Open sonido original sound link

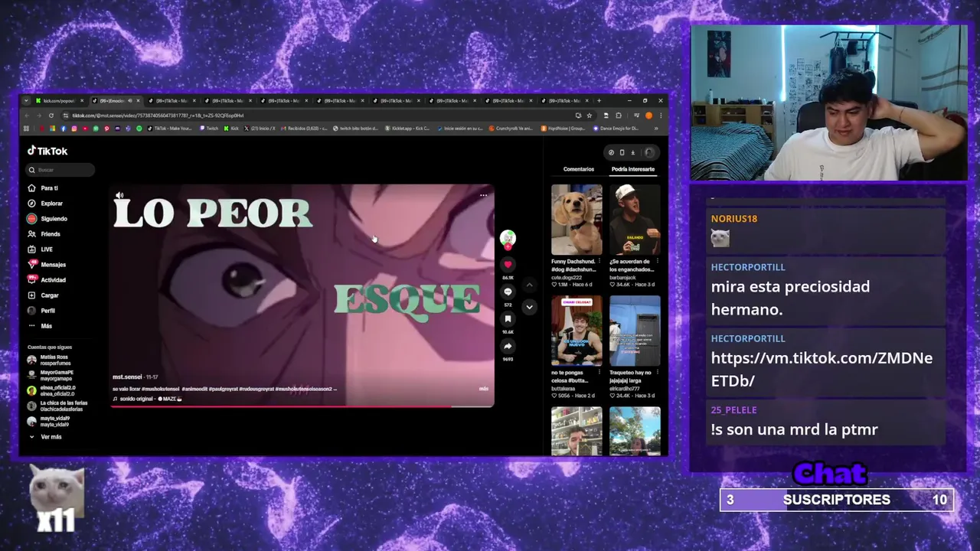[x=147, y=399]
